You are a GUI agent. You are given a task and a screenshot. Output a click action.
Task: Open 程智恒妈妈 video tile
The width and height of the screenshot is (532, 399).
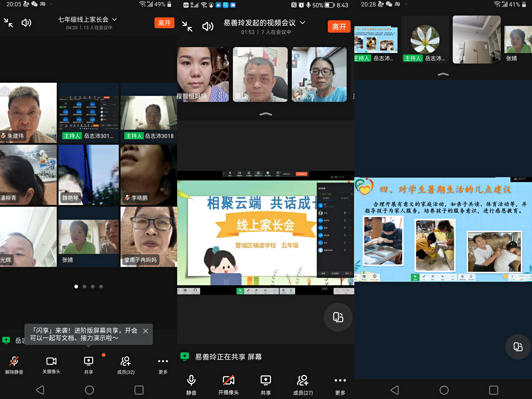203,74
